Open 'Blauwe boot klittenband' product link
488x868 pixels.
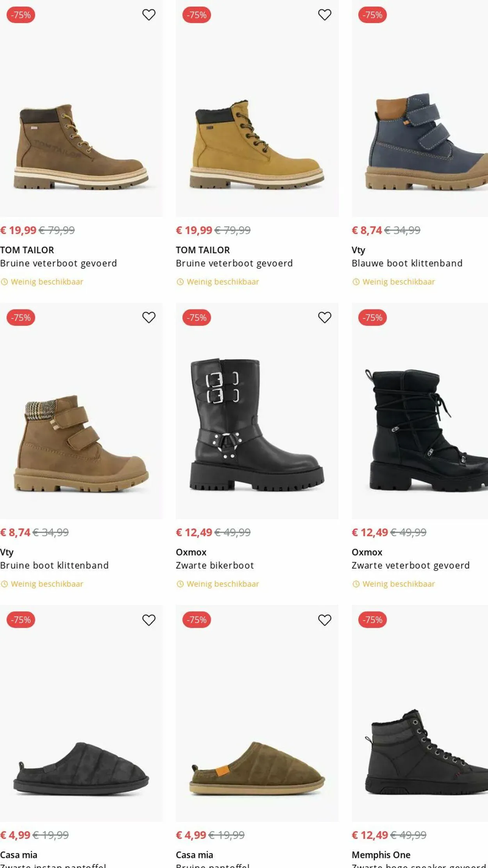point(407,263)
